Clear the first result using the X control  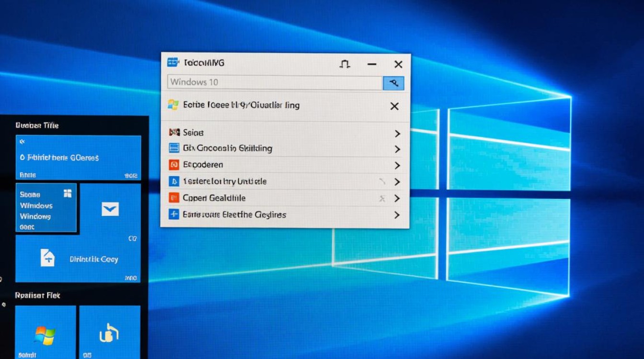point(394,106)
